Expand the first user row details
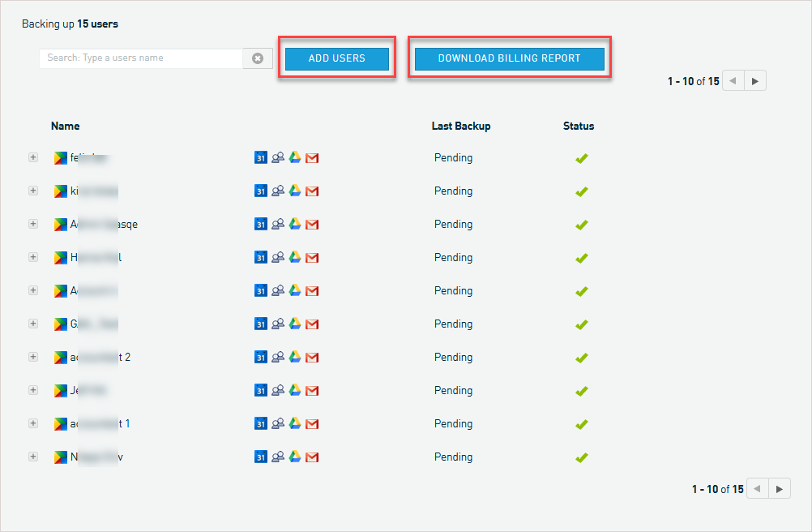The height and width of the screenshot is (532, 812). 33,157
